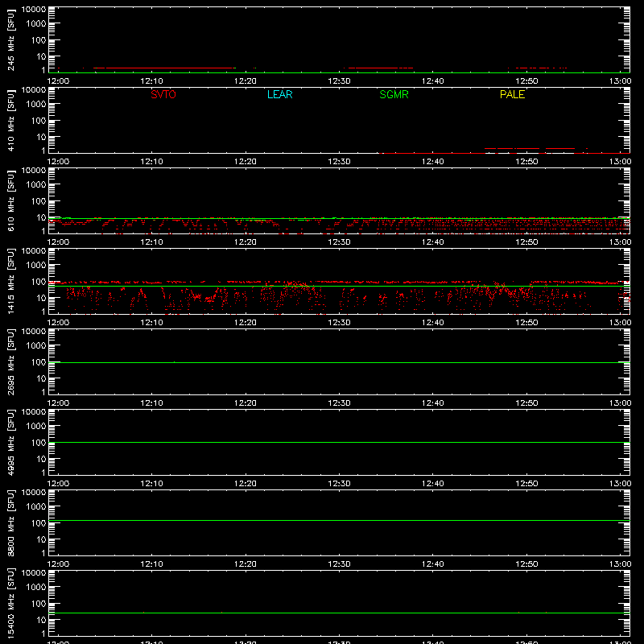The height and width of the screenshot is (644, 644).
Task: Click the 10000 tick of 8800 MHz plot
Action: (34, 493)
